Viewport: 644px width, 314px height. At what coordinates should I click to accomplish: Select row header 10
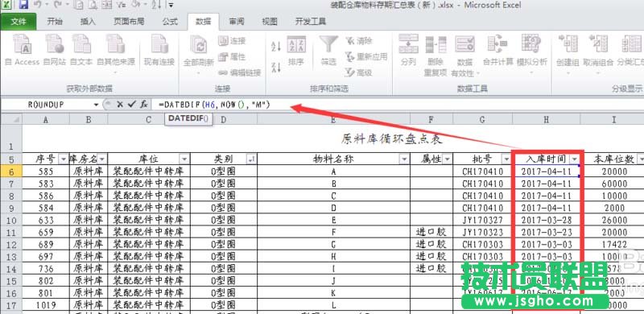tap(11, 220)
